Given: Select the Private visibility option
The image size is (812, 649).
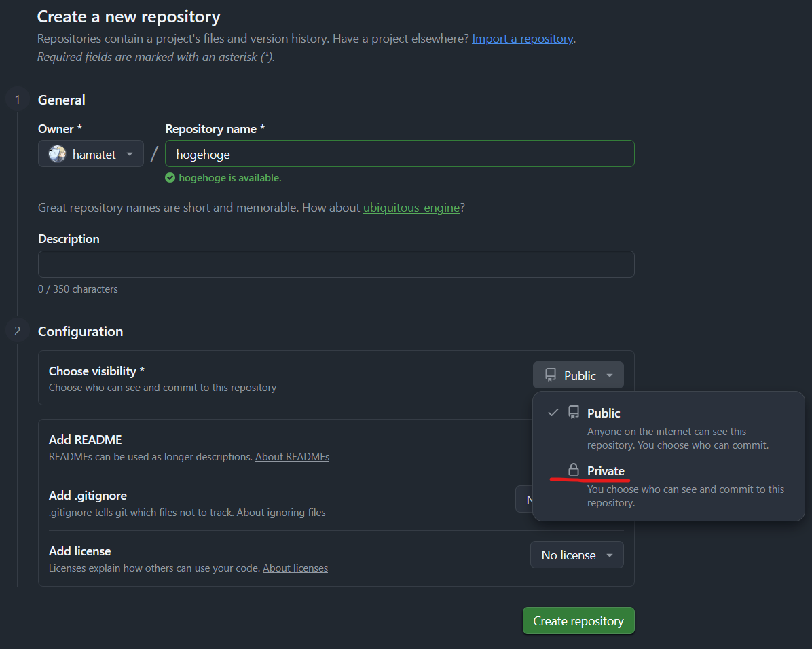Looking at the screenshot, I should pos(606,471).
